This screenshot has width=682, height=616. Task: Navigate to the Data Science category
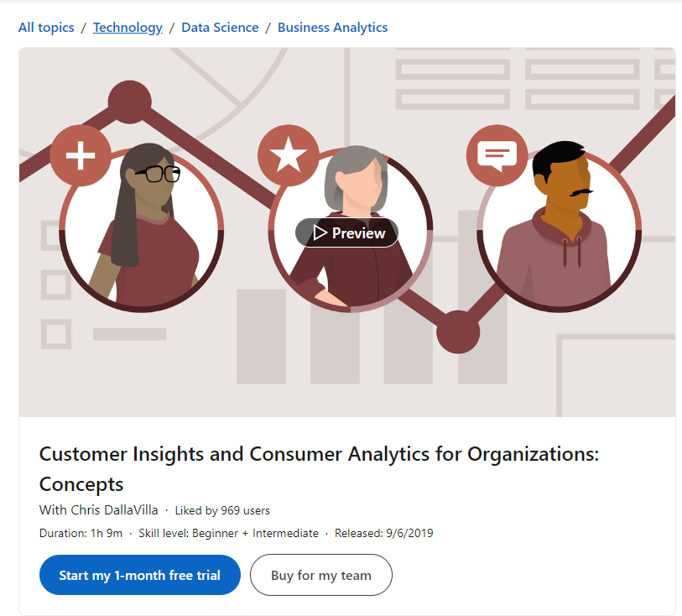(x=220, y=27)
